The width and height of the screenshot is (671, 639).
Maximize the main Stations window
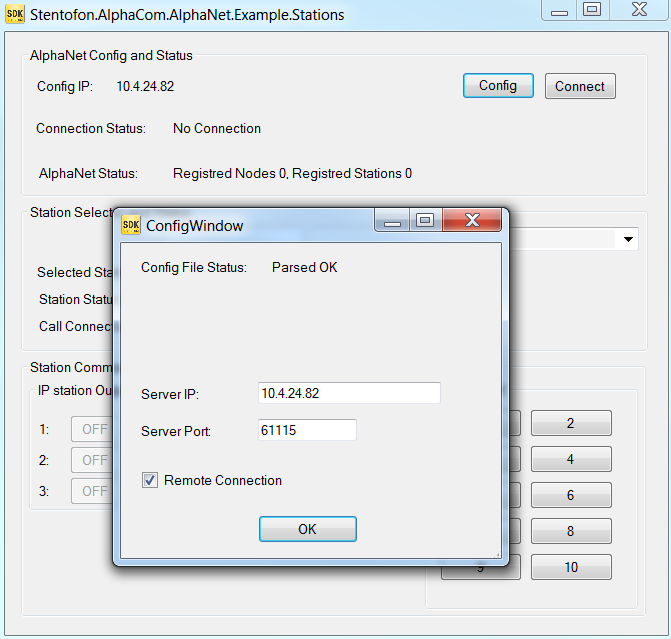point(592,9)
